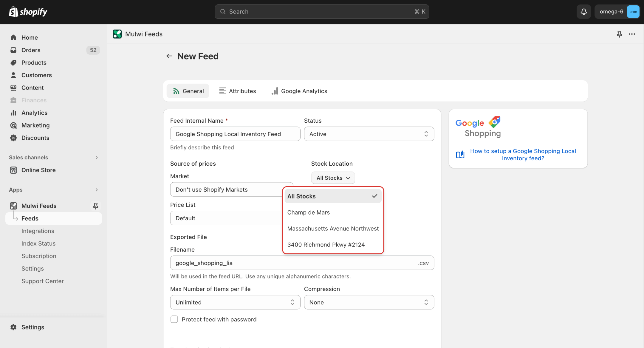Image resolution: width=644 pixels, height=348 pixels.
Task: Expand the Apps section chevron
Action: tap(96, 190)
